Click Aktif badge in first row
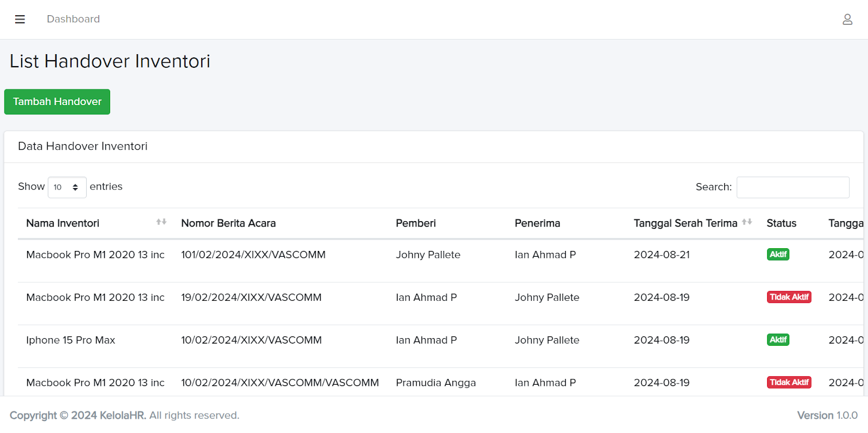 (777, 255)
